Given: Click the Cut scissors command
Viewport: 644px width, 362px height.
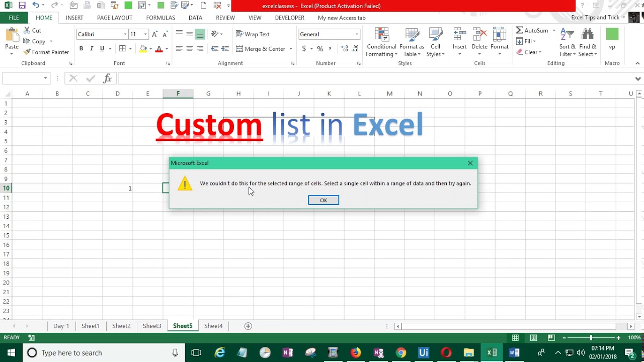Looking at the screenshot, I should point(33,31).
